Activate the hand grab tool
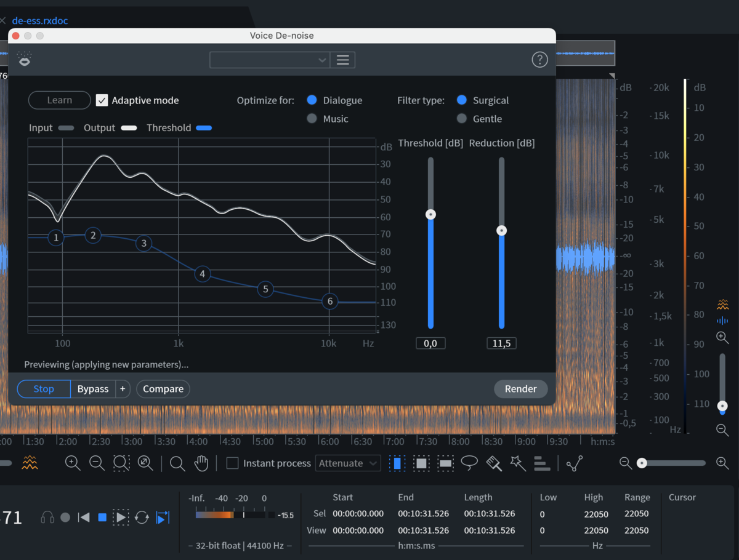This screenshot has height=560, width=739. (x=201, y=463)
